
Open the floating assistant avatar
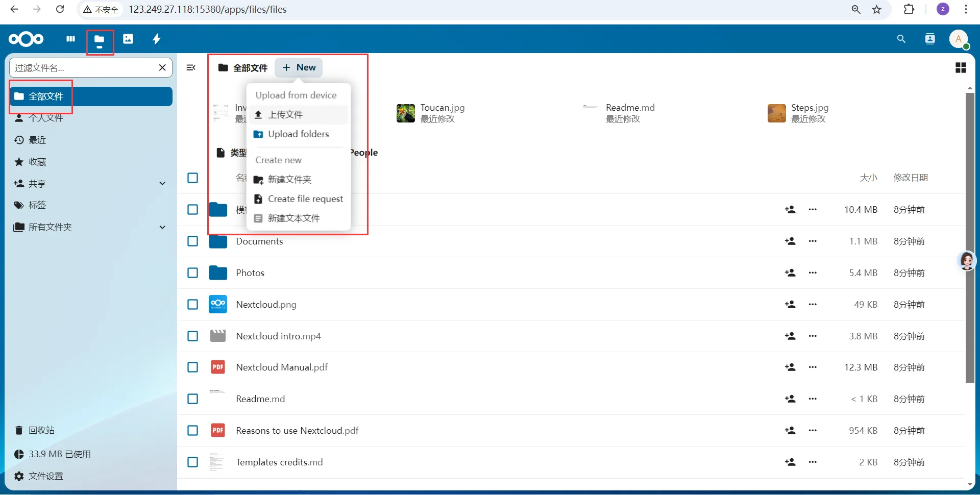967,261
